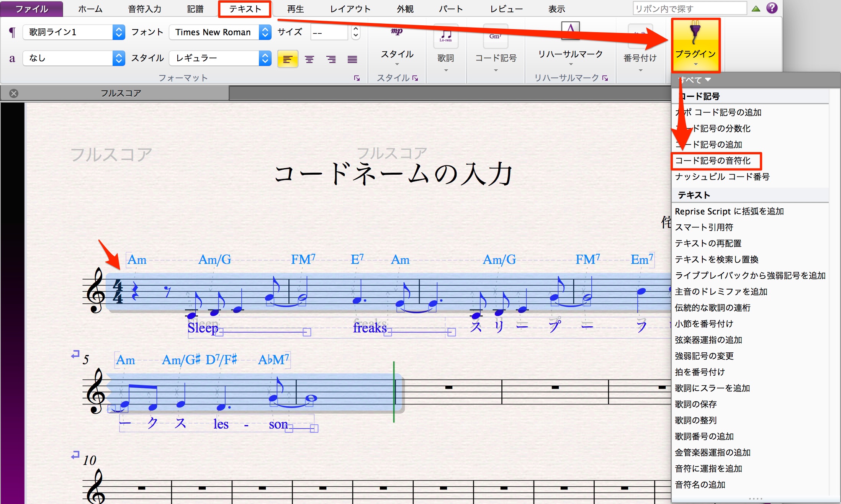Open the Chord symbol (コード記号) icon
The width and height of the screenshot is (841, 504).
point(496,36)
